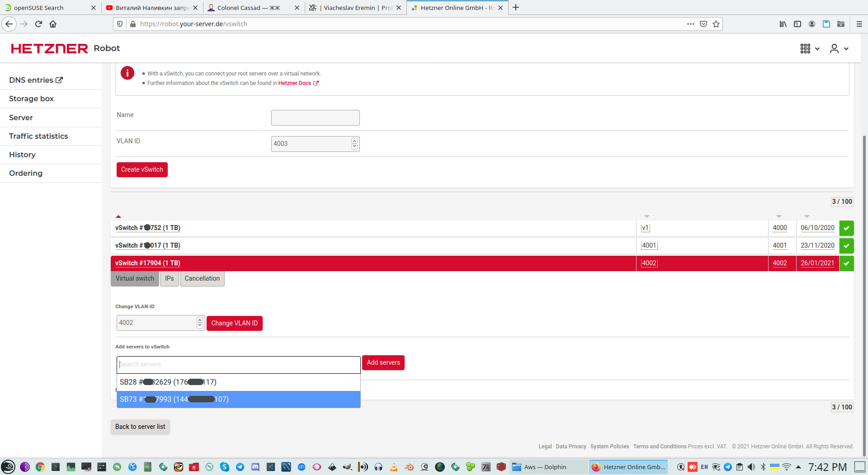Click the green checkmark for VLAN 4001

(846, 246)
